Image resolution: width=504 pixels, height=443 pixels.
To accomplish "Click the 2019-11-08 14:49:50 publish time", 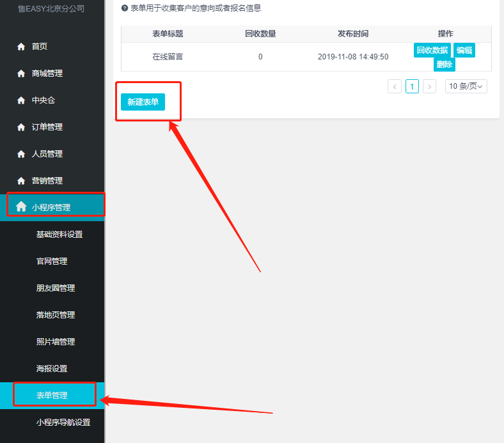I will 353,57.
